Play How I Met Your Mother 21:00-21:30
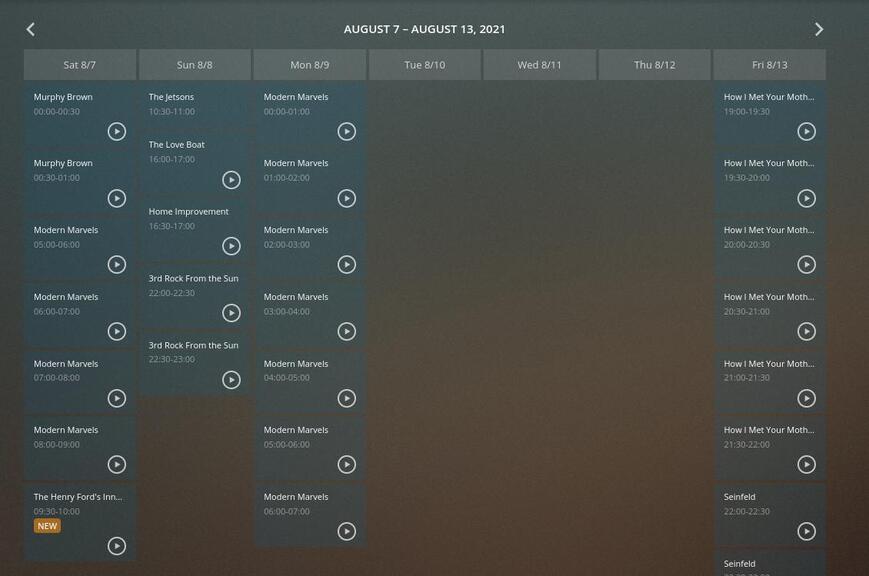 (806, 398)
